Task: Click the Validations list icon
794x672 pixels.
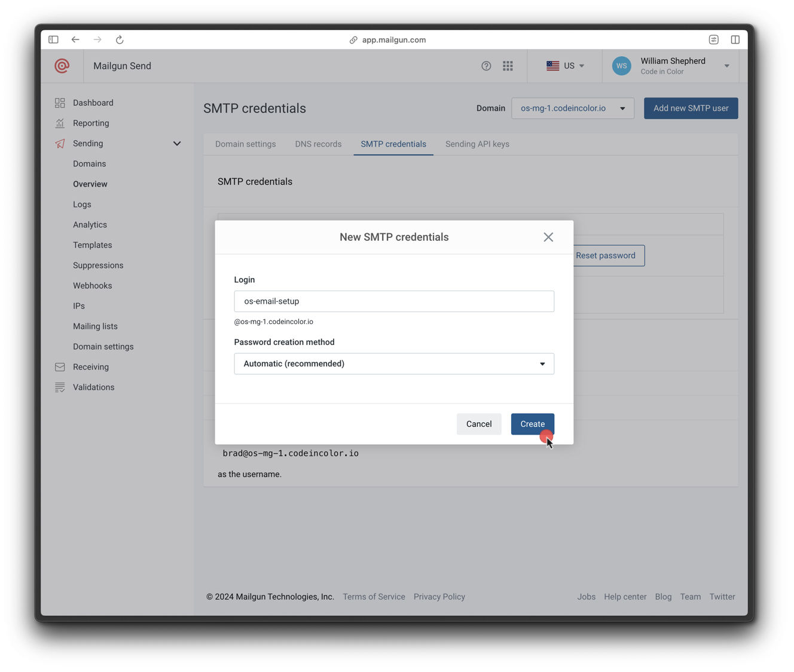Action: 60,387
